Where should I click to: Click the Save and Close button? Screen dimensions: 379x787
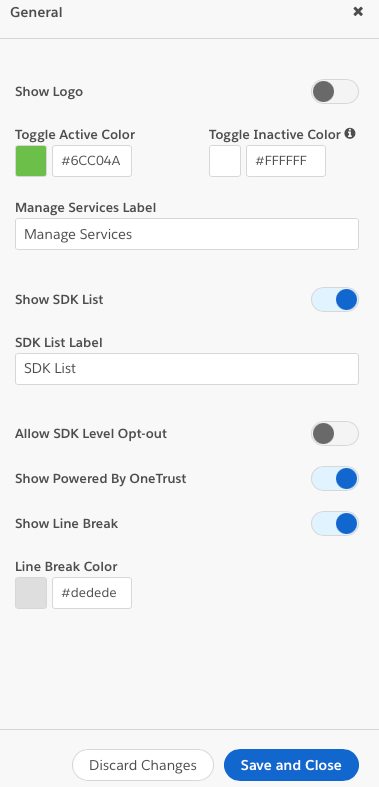pyautogui.click(x=291, y=765)
